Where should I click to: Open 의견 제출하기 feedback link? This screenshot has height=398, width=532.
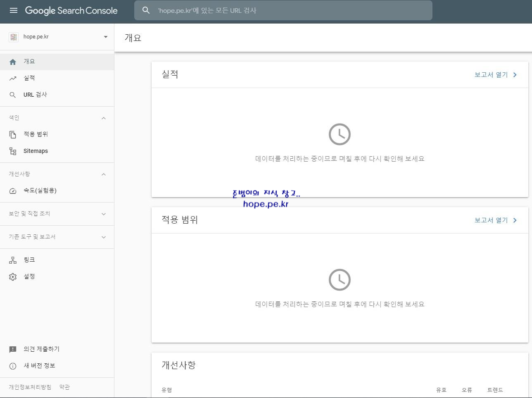(x=57, y=349)
